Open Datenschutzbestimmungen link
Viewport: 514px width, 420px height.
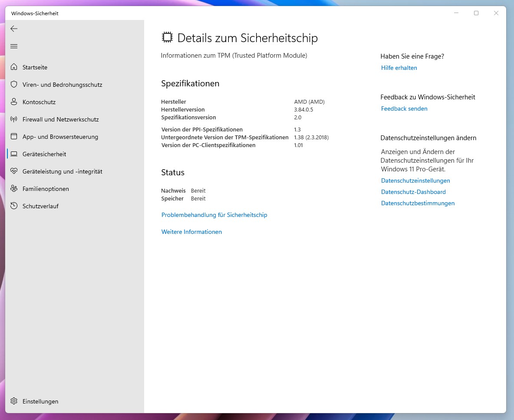[x=418, y=203]
